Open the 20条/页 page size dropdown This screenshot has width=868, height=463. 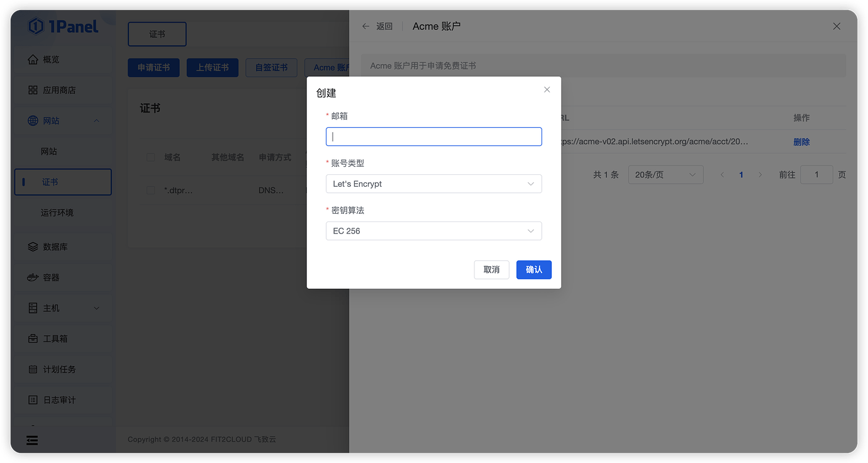point(665,174)
